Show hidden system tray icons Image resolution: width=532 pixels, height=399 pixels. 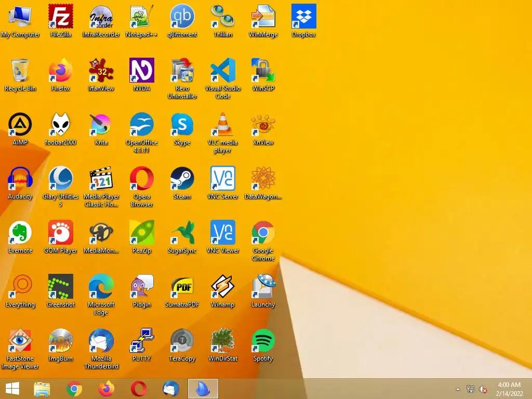click(458, 389)
